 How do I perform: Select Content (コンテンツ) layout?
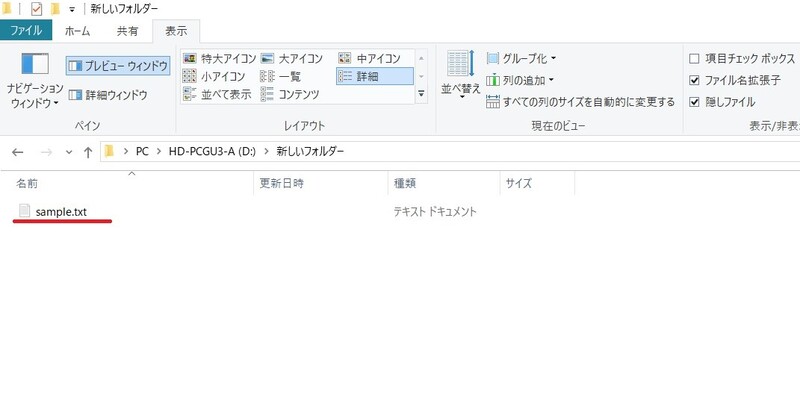click(290, 94)
